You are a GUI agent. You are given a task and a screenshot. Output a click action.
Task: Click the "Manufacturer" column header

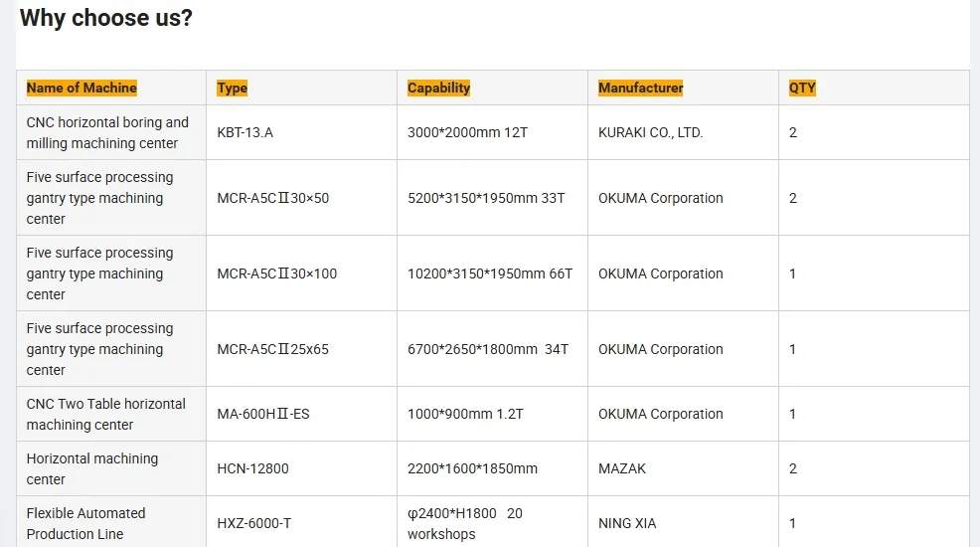[x=640, y=88]
